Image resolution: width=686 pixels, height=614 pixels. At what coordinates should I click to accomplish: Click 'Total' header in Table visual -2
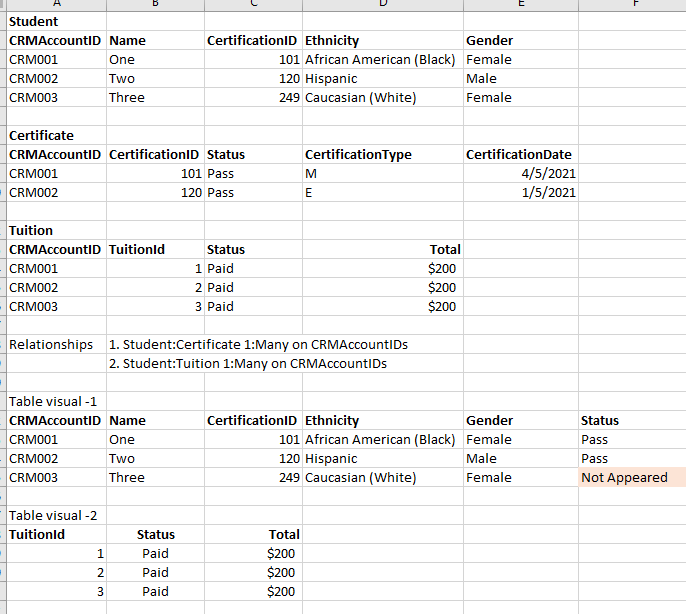(253, 534)
